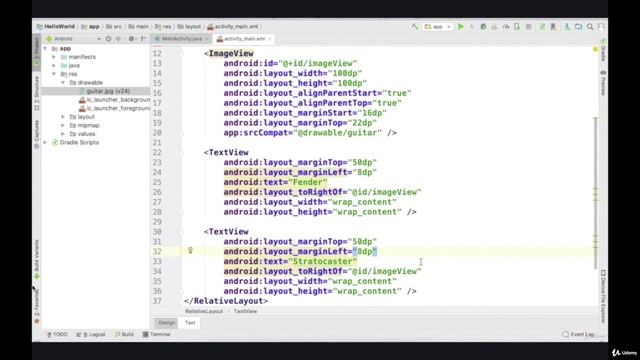Switch to MainActivity.java tab
The image size is (640, 360).
(x=182, y=39)
